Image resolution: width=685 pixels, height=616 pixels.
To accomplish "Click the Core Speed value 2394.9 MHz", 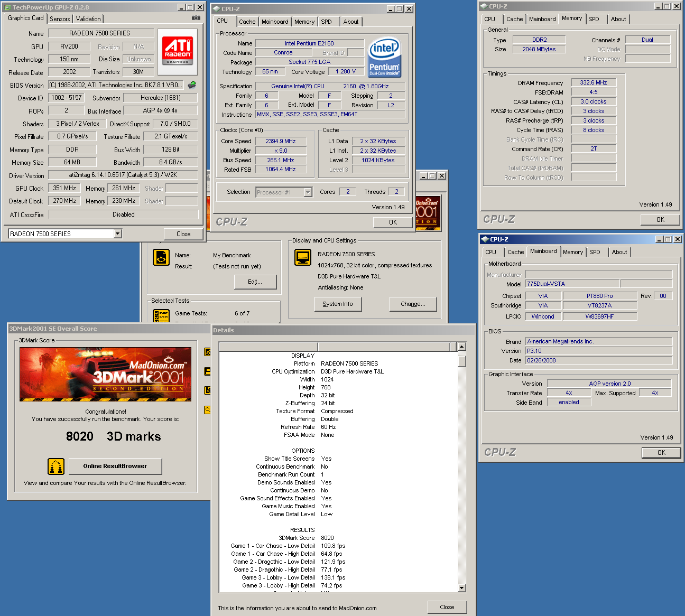I will 281,141.
